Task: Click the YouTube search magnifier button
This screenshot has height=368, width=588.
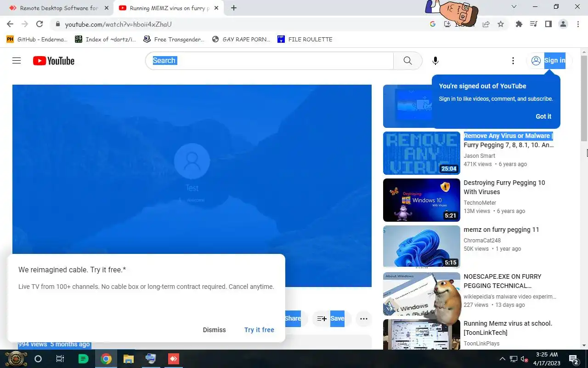Action: pos(407,61)
